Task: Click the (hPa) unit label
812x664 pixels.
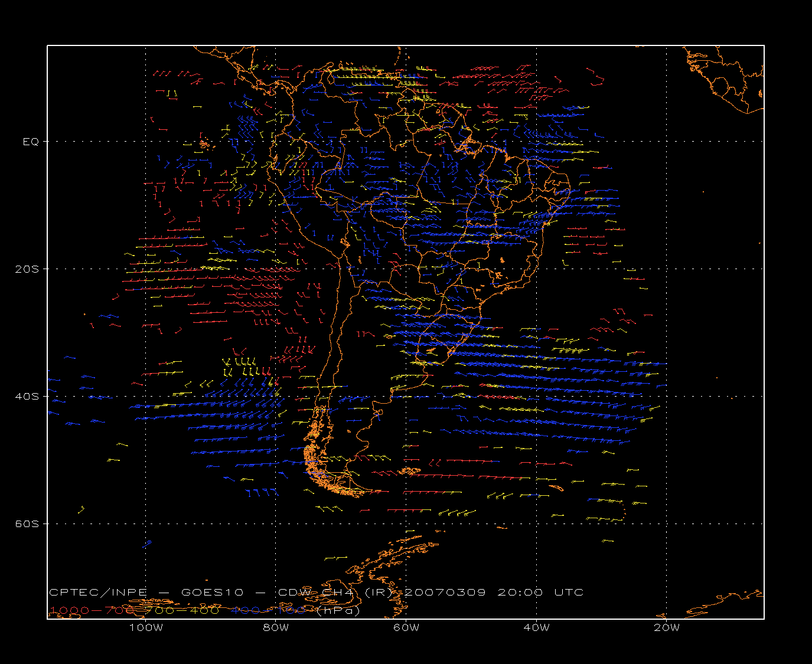Action: pyautogui.click(x=338, y=611)
